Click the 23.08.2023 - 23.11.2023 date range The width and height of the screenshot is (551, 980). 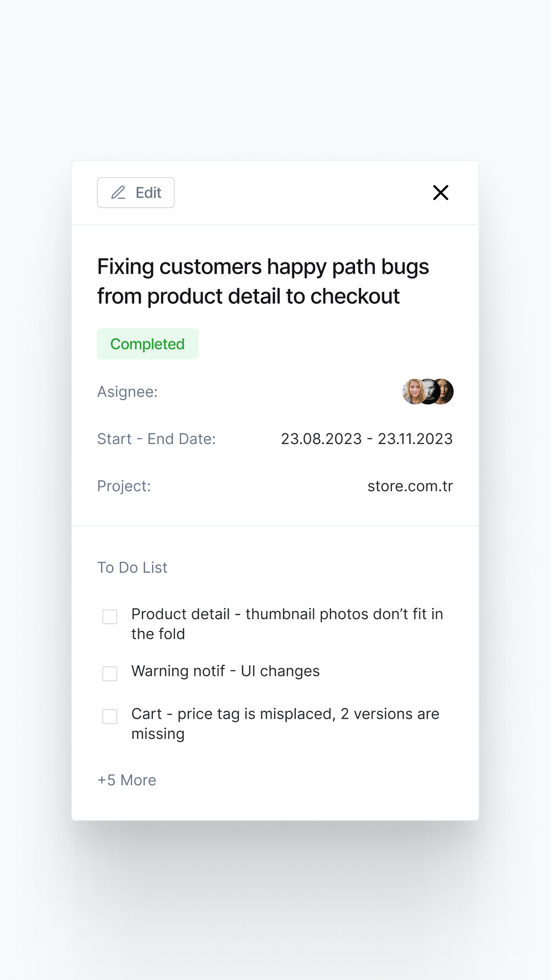pos(366,439)
